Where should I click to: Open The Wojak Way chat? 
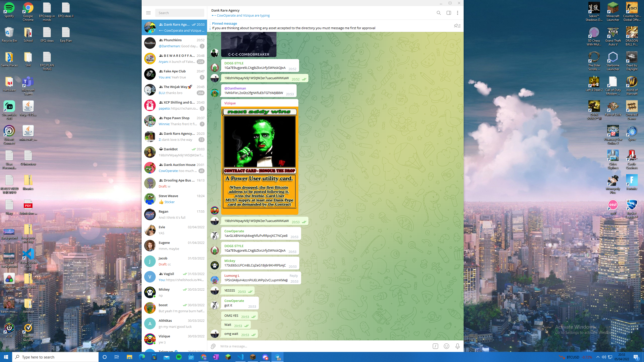pyautogui.click(x=174, y=90)
